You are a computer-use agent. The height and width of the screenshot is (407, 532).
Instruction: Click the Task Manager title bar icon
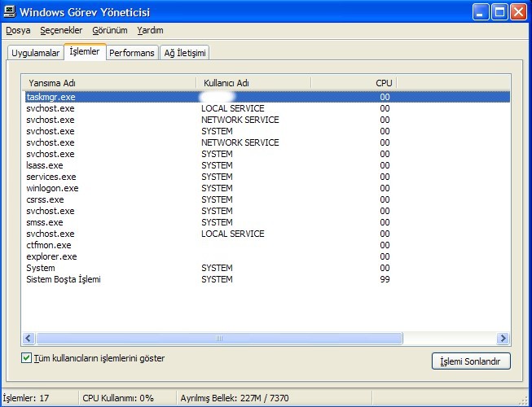coord(9,12)
